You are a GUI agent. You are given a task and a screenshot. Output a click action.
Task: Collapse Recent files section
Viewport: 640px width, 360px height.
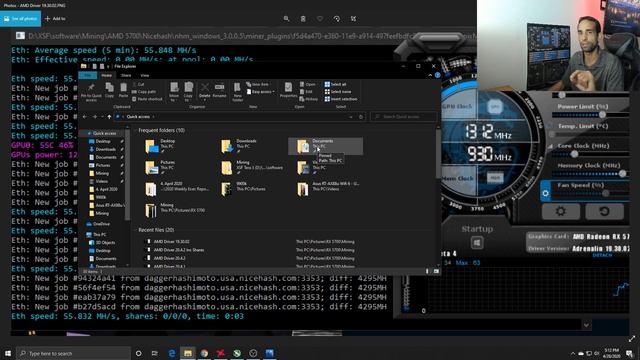tap(135, 230)
